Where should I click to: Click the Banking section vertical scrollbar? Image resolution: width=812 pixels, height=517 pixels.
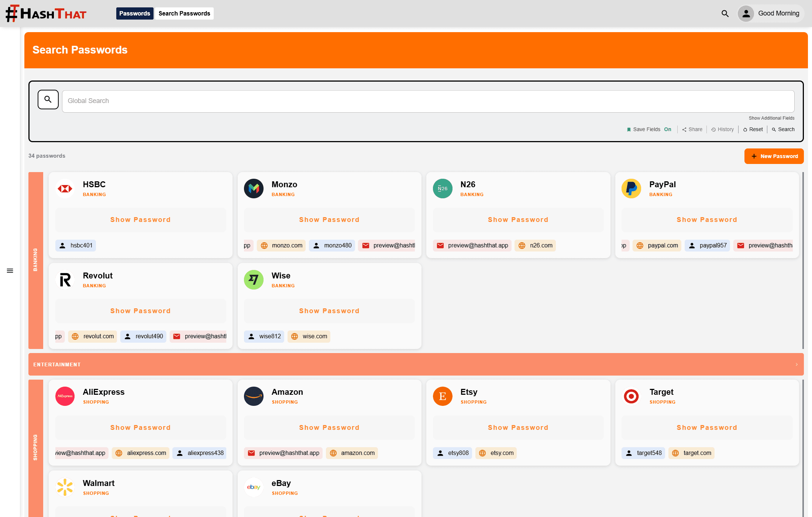803,260
